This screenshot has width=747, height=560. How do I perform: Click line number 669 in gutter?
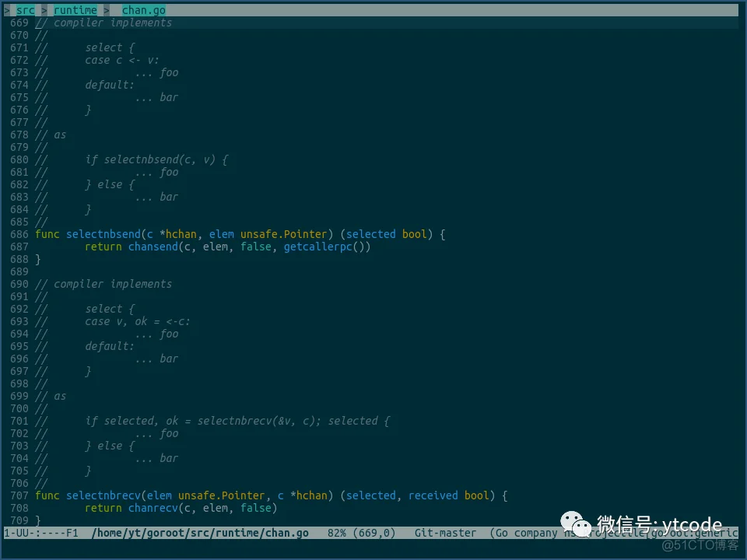click(x=19, y=23)
